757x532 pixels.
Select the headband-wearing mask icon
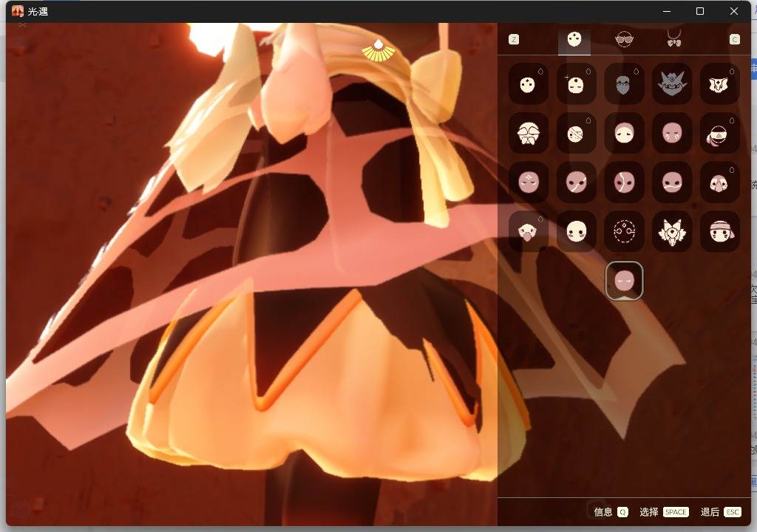719,231
